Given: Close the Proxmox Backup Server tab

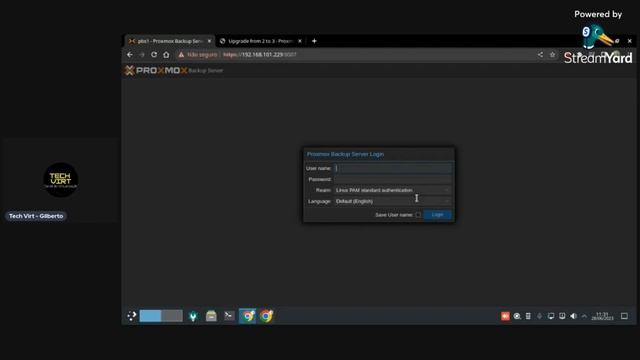Looking at the screenshot, I should (209, 41).
